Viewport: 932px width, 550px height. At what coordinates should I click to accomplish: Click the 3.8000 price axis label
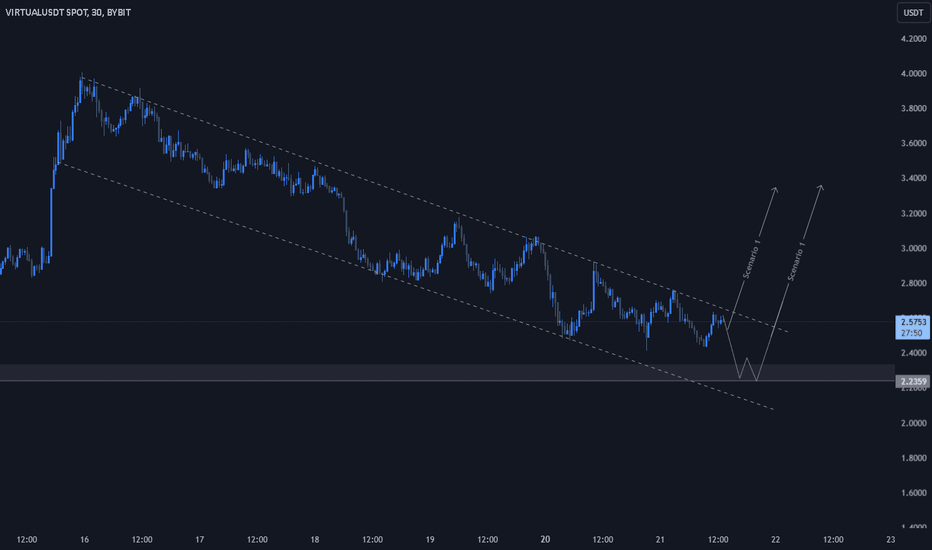[914, 108]
